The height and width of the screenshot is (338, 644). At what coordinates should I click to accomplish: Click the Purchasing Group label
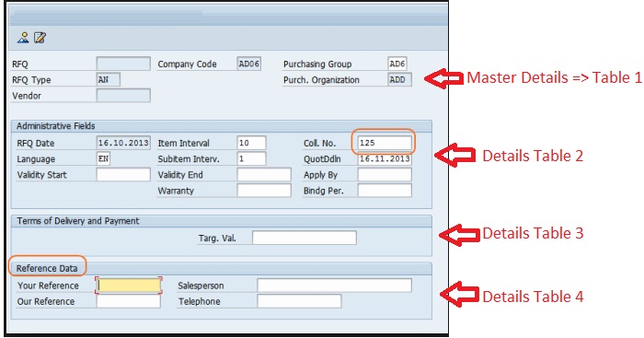tap(317, 64)
